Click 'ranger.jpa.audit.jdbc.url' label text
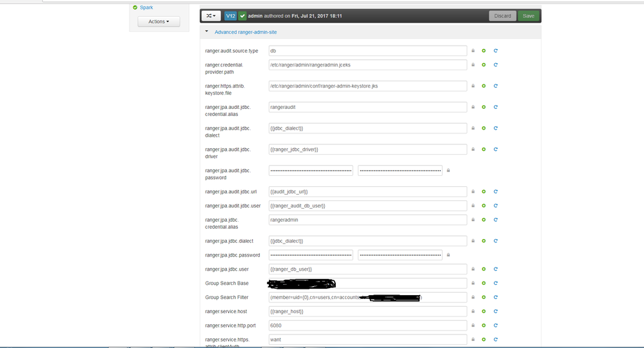644x348 pixels. 231,191
